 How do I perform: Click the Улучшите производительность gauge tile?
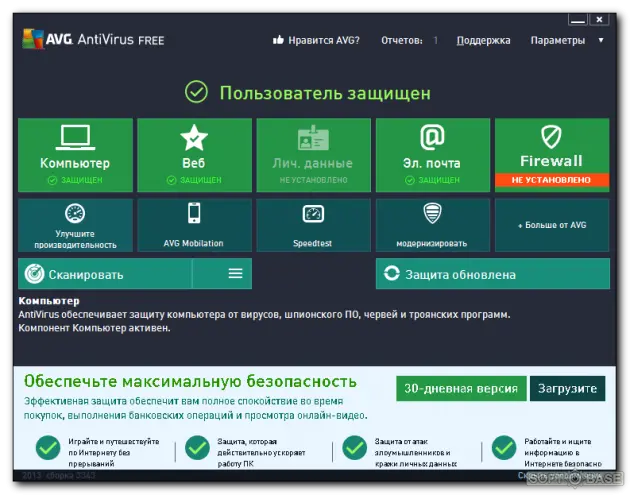(x=75, y=225)
